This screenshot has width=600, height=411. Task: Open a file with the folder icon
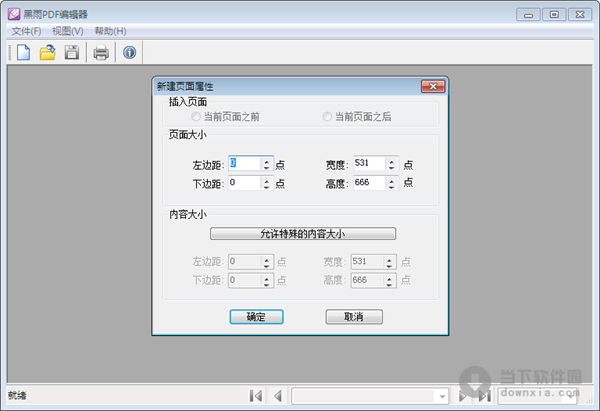coord(47,52)
